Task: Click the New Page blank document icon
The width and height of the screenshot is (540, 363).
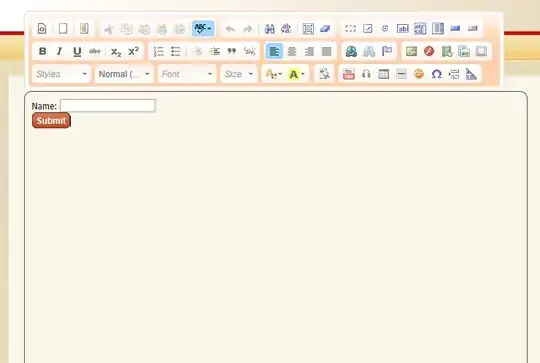Action: (x=63, y=29)
